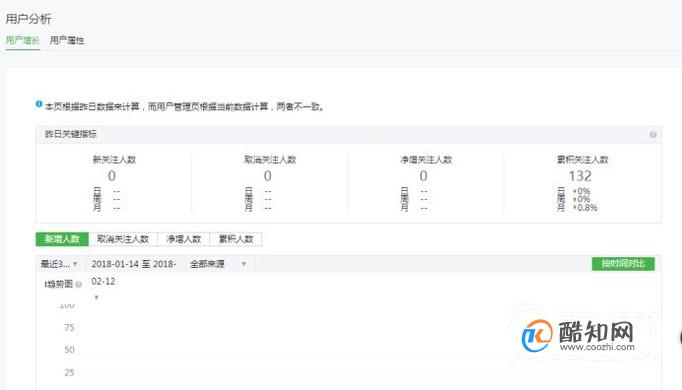Click the 累积关注人数 label

(582, 160)
